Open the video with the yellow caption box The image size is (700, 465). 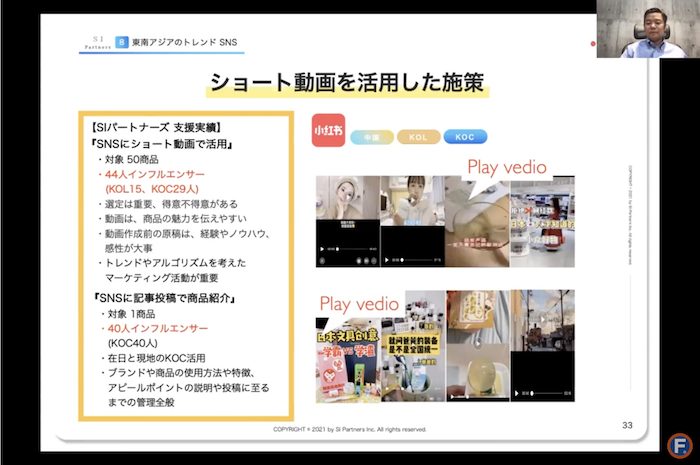pyautogui.click(x=413, y=346)
